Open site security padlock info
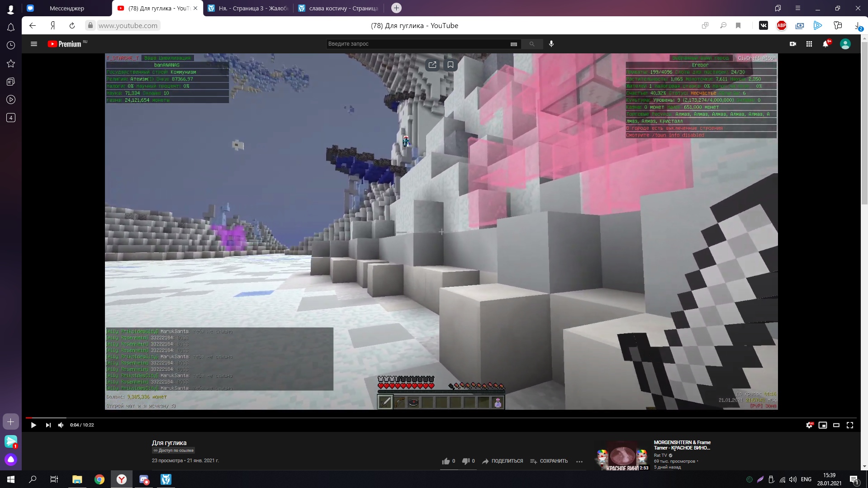 coord(90,26)
